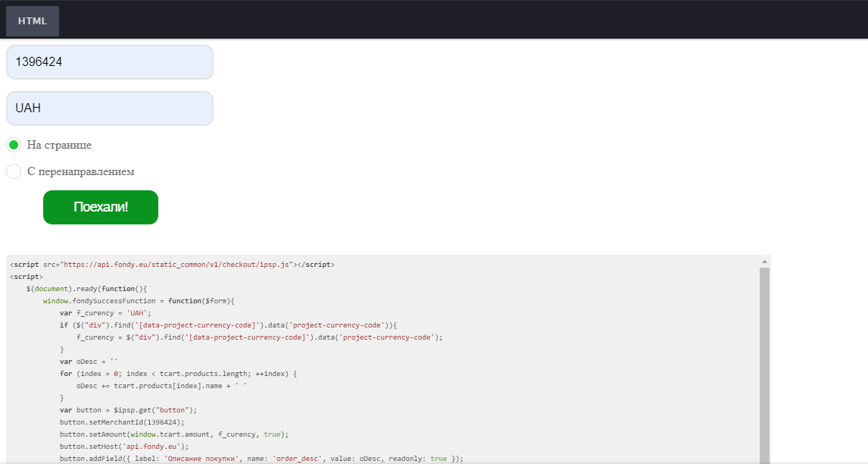Click the merchant ID field containing 1396424
This screenshot has height=464, width=868.
tap(110, 62)
